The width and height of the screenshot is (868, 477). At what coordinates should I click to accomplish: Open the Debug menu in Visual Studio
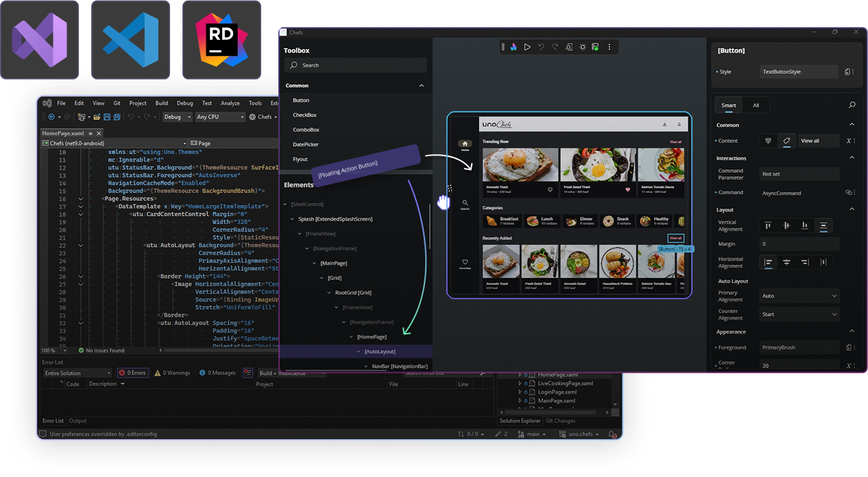[x=184, y=103]
